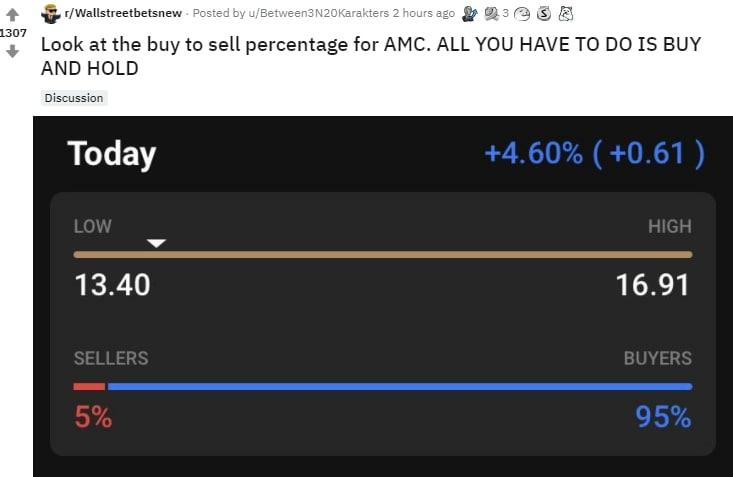This screenshot has height=477, width=733.
Task: Click the white triangle price marker
Action: [156, 243]
